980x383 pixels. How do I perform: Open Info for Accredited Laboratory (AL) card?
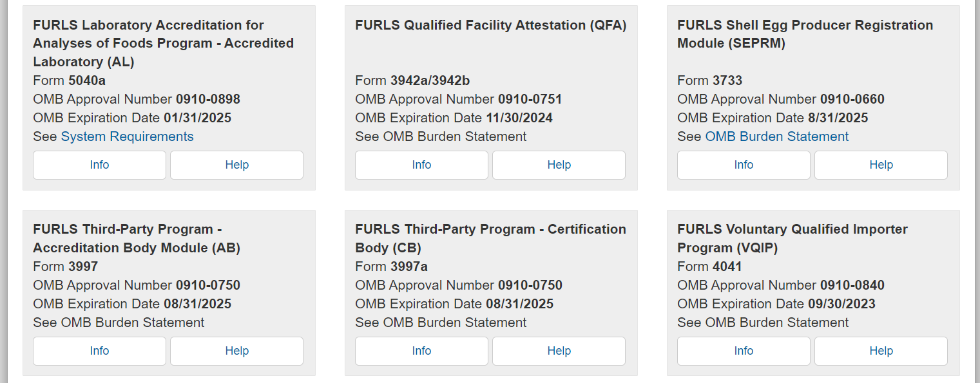click(99, 165)
